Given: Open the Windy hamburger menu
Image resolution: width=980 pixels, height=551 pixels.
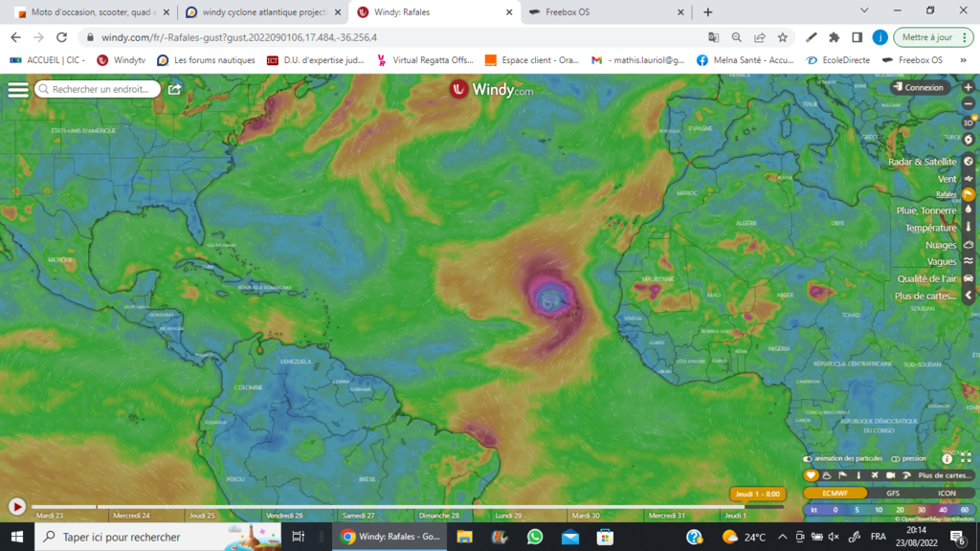Looking at the screenshot, I should 17,89.
